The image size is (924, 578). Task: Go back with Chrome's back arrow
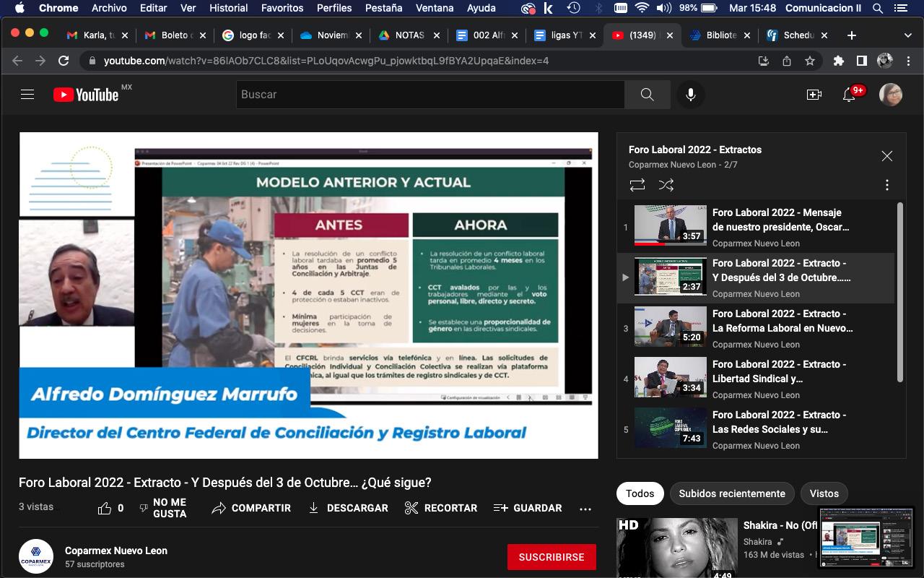point(17,61)
